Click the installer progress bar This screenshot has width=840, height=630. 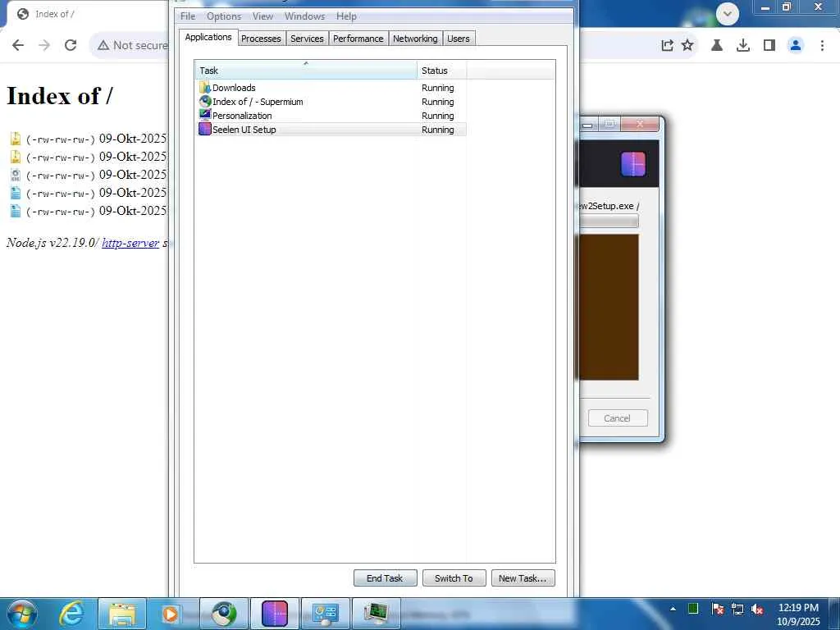tap(609, 221)
